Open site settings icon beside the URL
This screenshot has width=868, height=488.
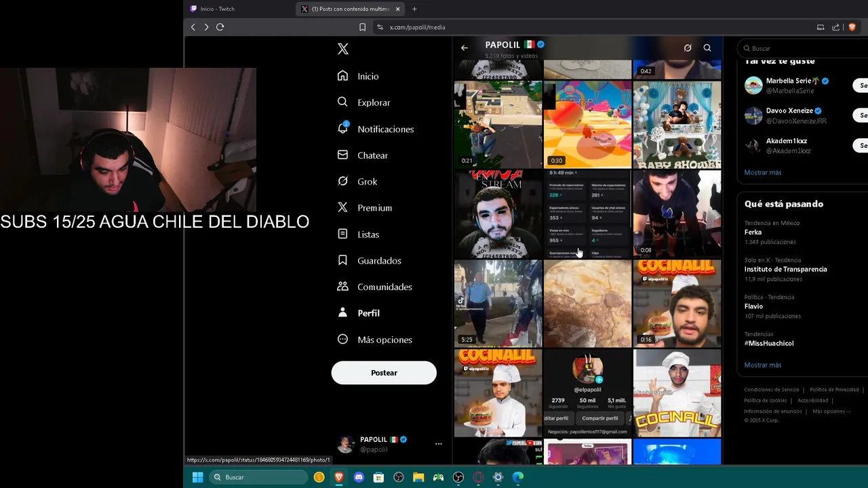point(380,27)
